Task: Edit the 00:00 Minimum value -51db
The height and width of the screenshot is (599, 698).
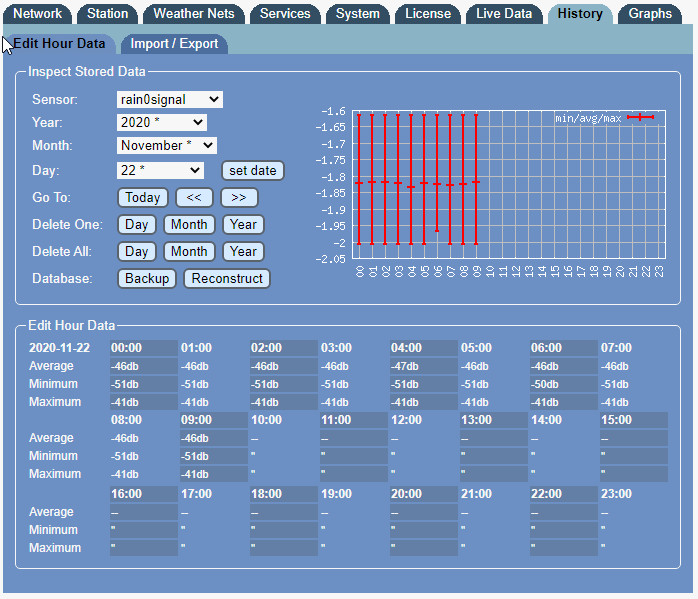Action: tap(144, 384)
